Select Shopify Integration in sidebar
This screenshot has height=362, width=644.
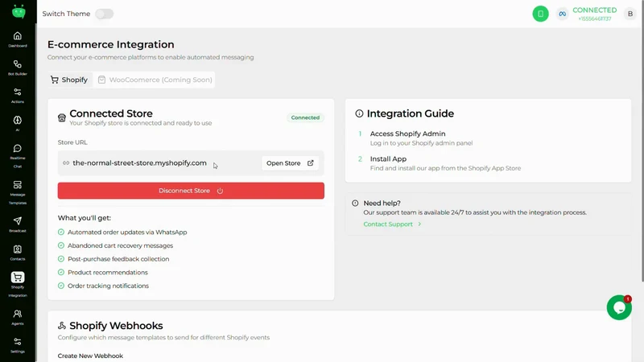[x=17, y=285]
